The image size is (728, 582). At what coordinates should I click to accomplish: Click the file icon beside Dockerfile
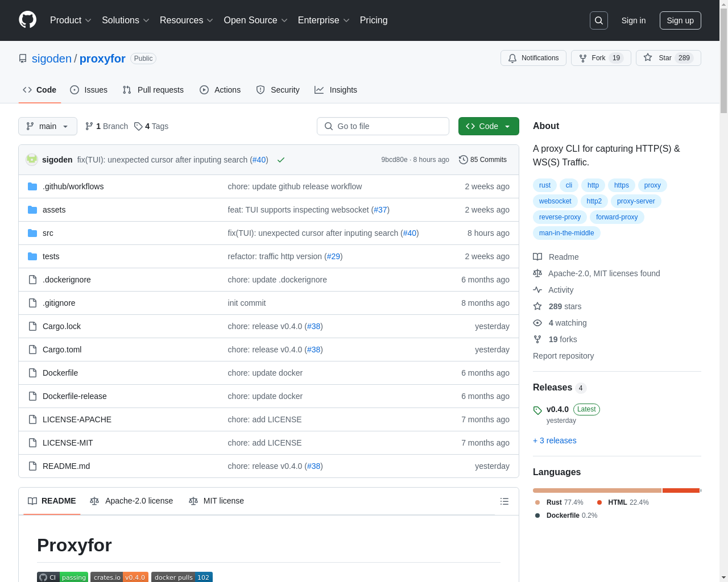[32, 373]
